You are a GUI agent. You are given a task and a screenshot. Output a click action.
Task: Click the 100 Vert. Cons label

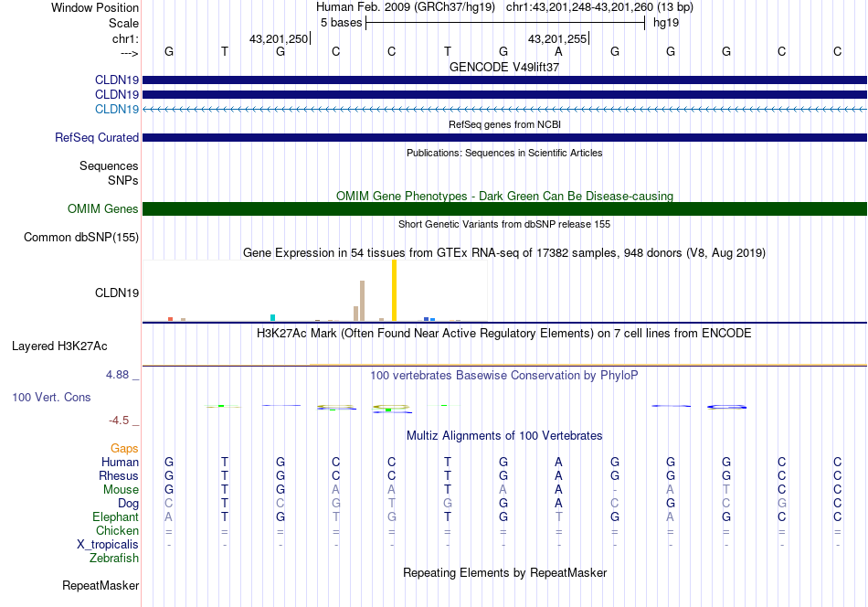tap(51, 397)
